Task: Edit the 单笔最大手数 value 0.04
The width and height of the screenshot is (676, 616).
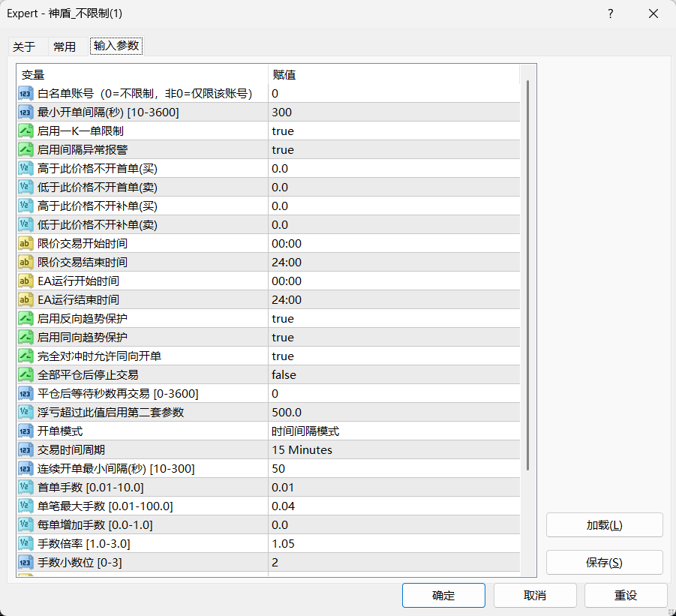Action: click(394, 506)
